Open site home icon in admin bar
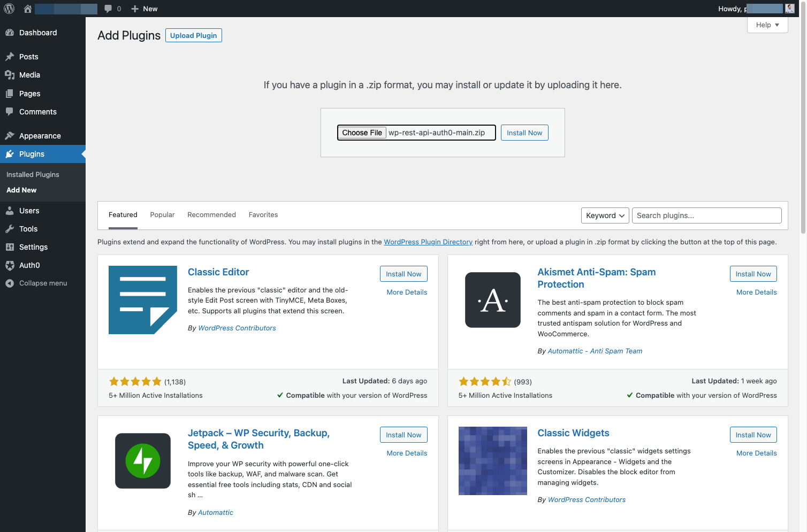 pyautogui.click(x=28, y=9)
